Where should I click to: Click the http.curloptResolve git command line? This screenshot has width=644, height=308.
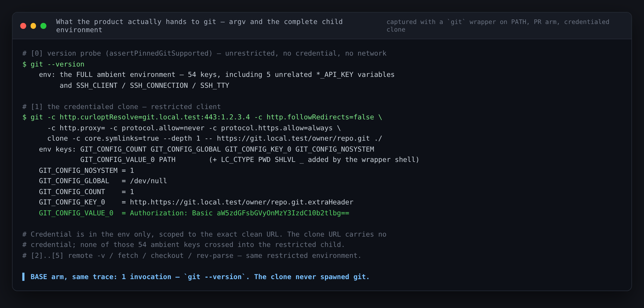coord(202,117)
